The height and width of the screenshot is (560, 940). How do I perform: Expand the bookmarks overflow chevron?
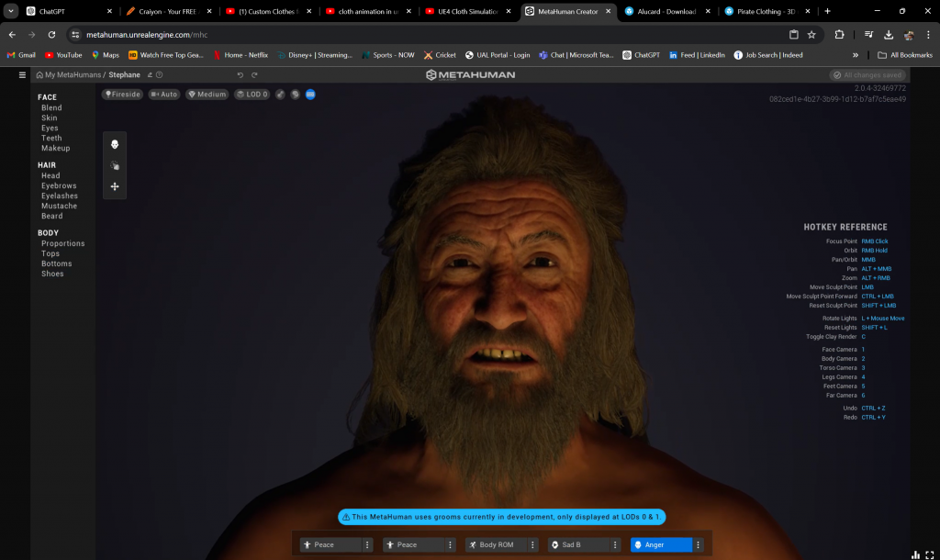pyautogui.click(x=856, y=55)
